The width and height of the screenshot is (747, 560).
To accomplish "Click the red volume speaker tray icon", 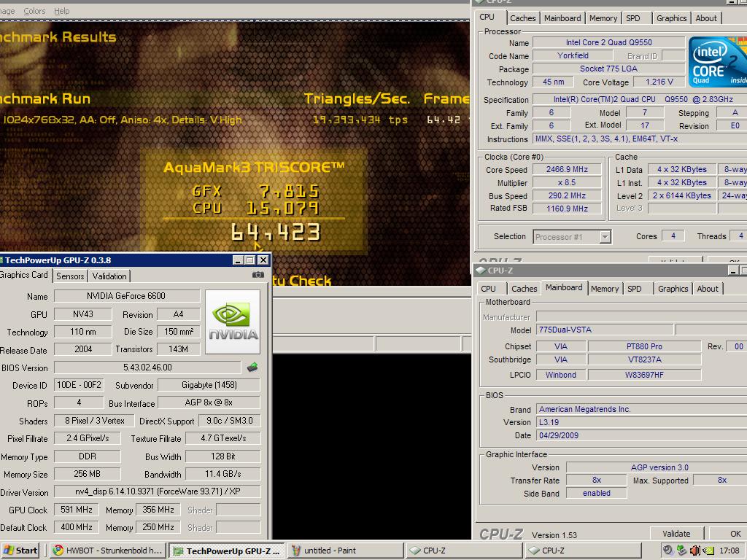I will point(695,551).
